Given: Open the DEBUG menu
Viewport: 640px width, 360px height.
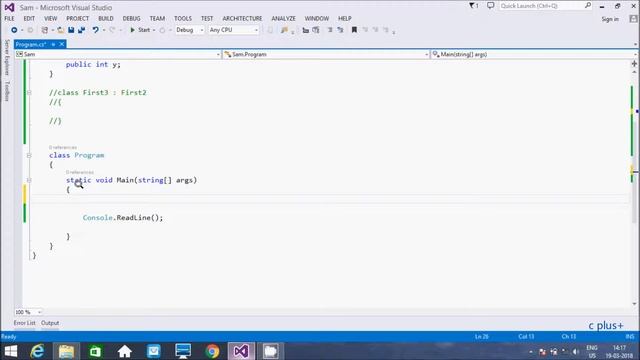Looking at the screenshot, I should 131,19.
